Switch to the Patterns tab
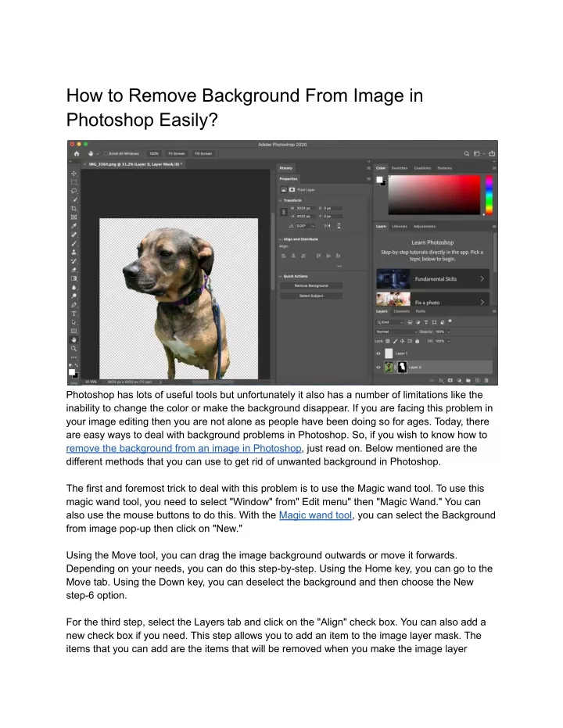The height and width of the screenshot is (728, 563). [445, 168]
